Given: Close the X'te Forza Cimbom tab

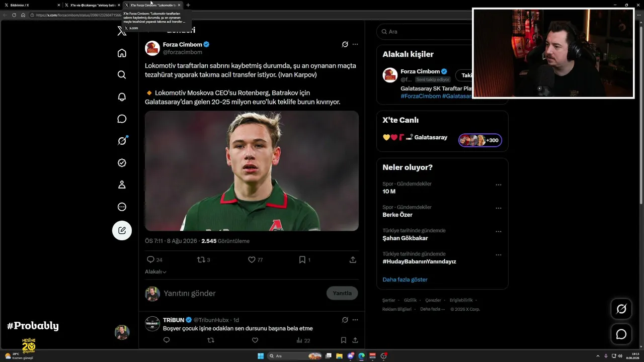Looking at the screenshot, I should point(179,5).
